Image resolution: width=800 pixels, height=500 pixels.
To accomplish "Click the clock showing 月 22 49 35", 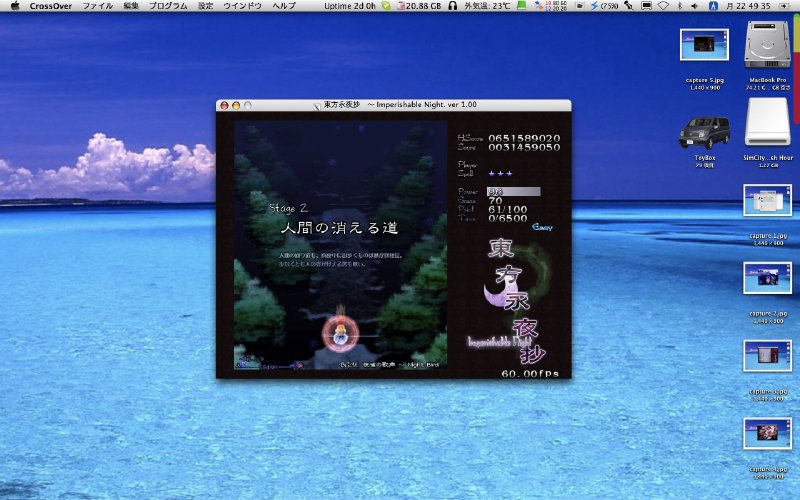I will 747,6.
